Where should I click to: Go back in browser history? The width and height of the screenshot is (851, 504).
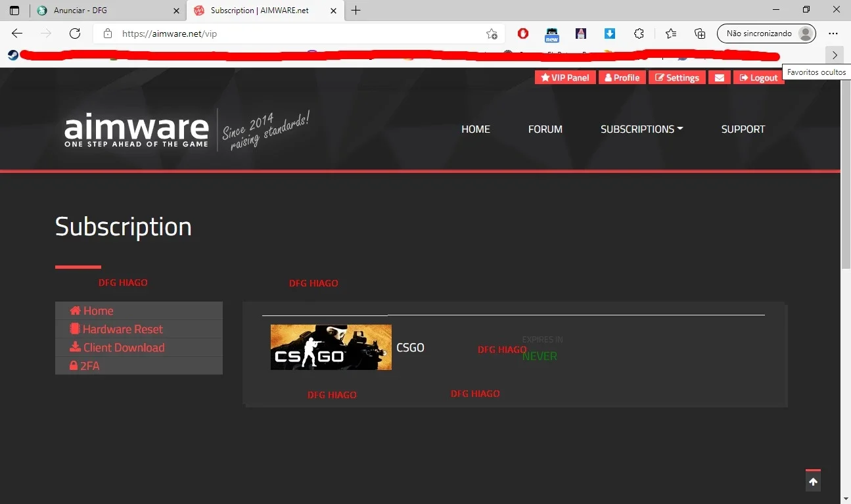[x=17, y=34]
